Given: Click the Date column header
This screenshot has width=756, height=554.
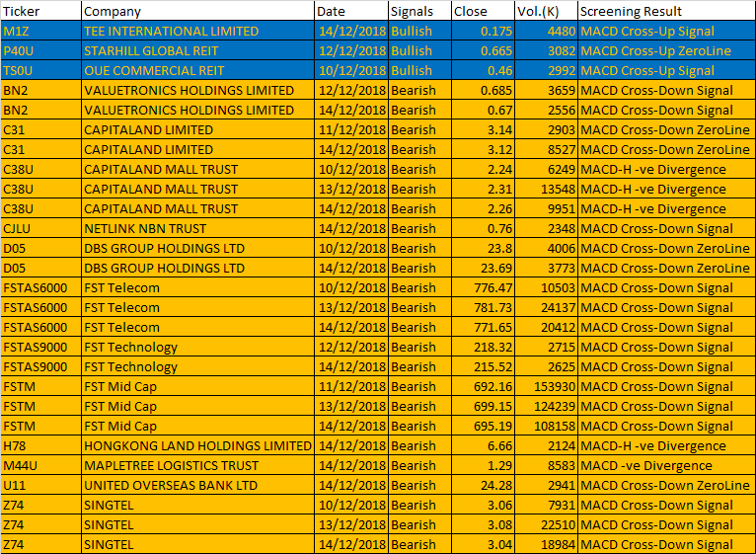Looking at the screenshot, I should pyautogui.click(x=351, y=11).
